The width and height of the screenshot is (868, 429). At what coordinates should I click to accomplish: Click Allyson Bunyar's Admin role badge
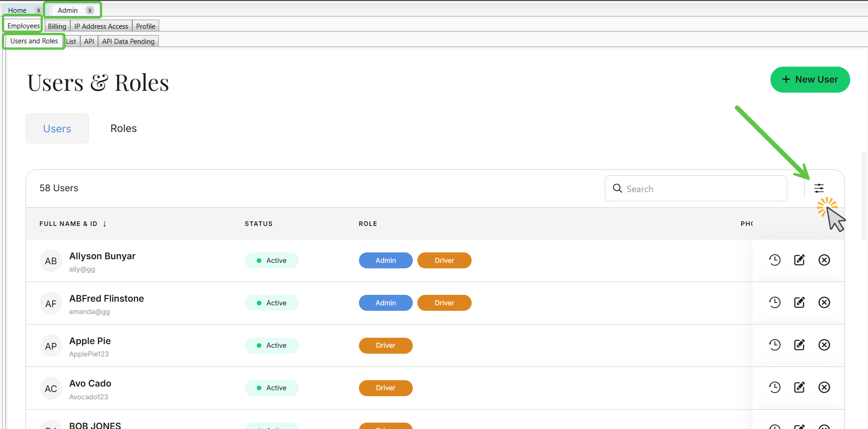coord(385,261)
